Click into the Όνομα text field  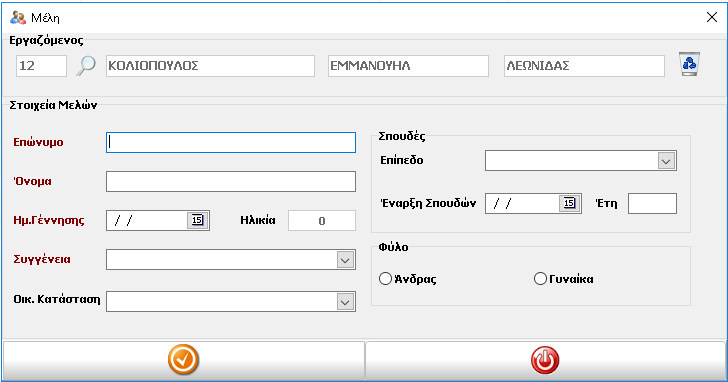[231, 181]
